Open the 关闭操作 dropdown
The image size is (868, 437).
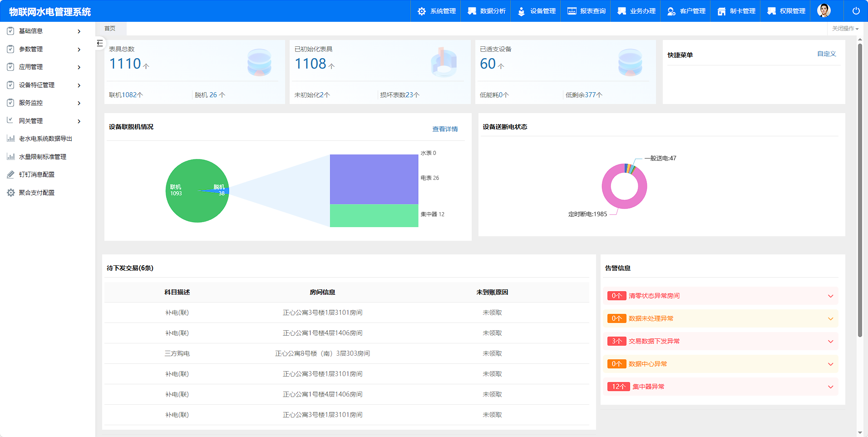tap(845, 29)
